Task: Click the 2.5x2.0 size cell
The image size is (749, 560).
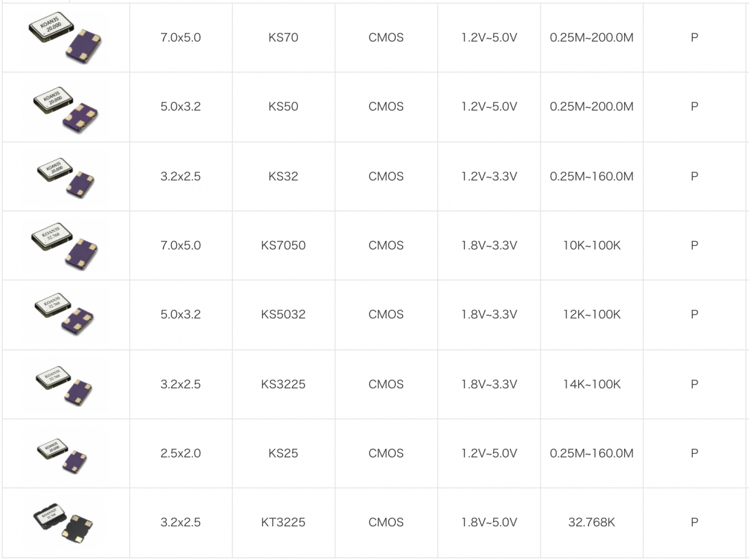Action: [x=180, y=453]
